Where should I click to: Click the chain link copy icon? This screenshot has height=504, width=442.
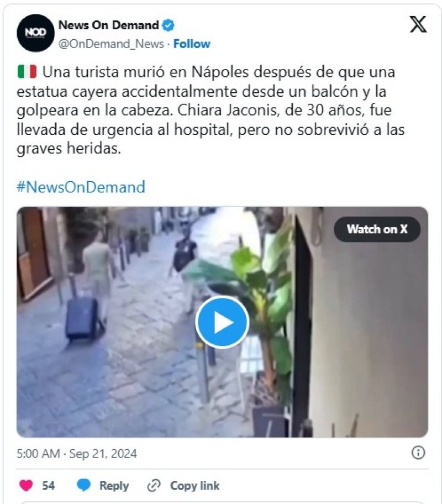(x=154, y=485)
